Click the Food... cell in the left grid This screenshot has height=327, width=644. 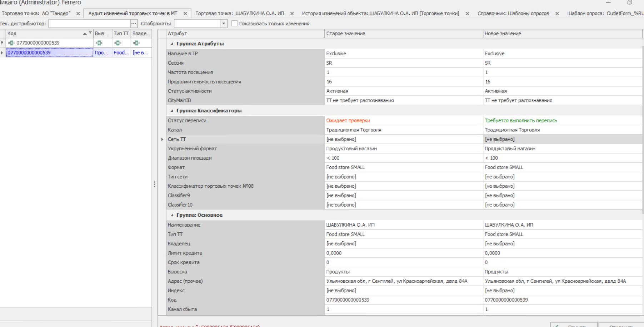point(121,52)
